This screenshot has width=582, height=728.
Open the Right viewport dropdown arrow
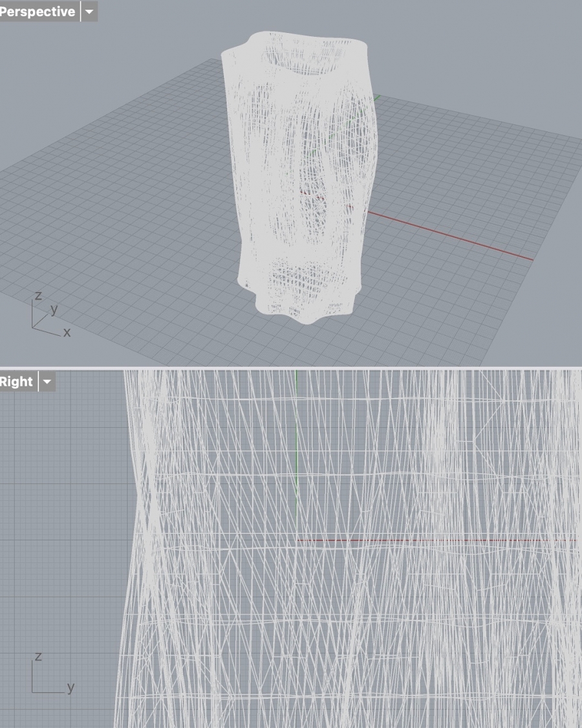pyautogui.click(x=47, y=382)
